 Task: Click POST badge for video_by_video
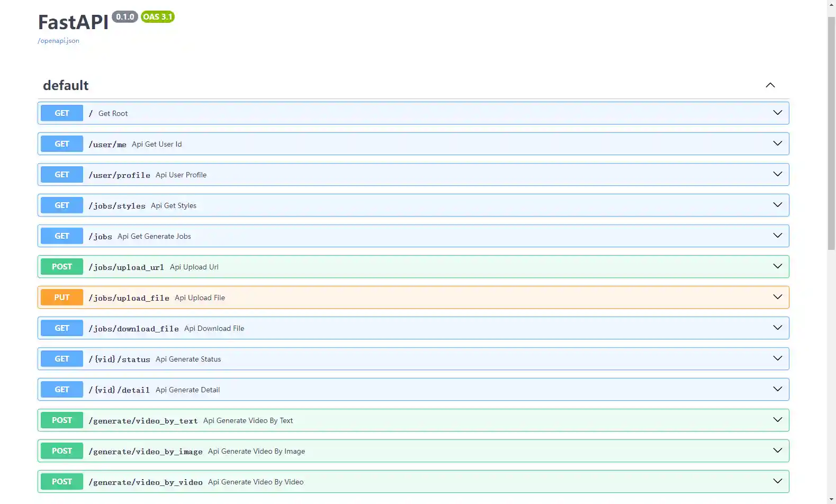[62, 482]
